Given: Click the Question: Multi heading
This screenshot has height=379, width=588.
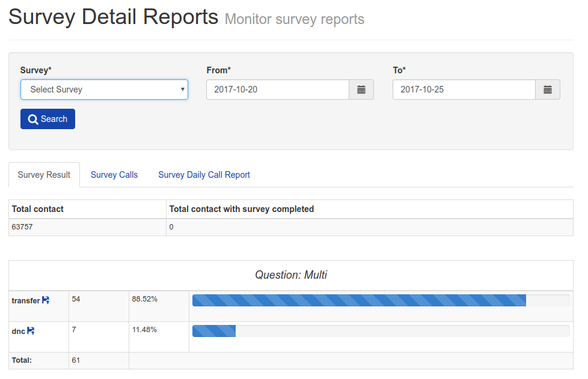Looking at the screenshot, I should pyautogui.click(x=290, y=275).
